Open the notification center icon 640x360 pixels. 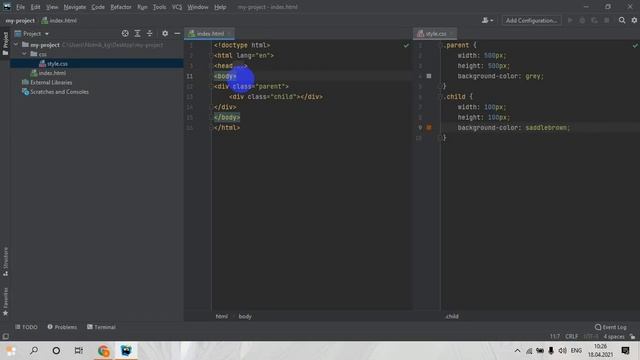(x=625, y=351)
